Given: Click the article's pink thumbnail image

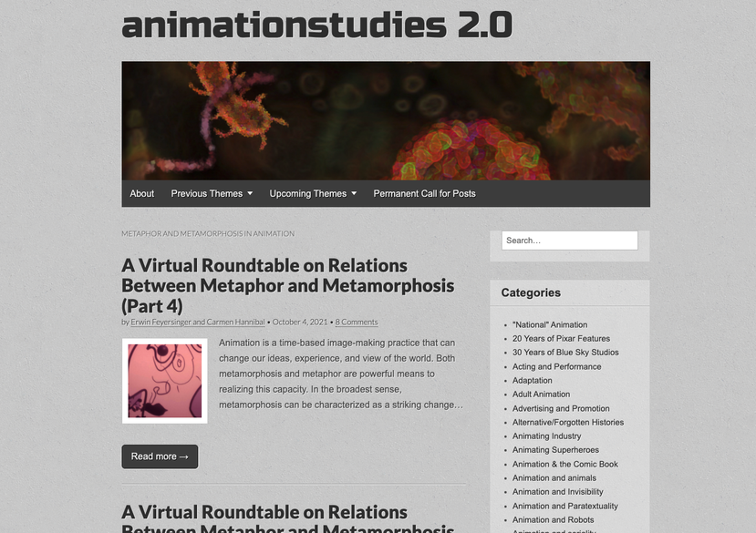Looking at the screenshot, I should click(x=164, y=380).
